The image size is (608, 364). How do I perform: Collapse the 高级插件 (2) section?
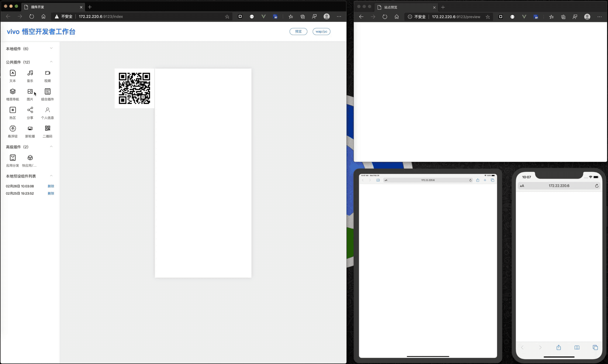[x=51, y=147]
